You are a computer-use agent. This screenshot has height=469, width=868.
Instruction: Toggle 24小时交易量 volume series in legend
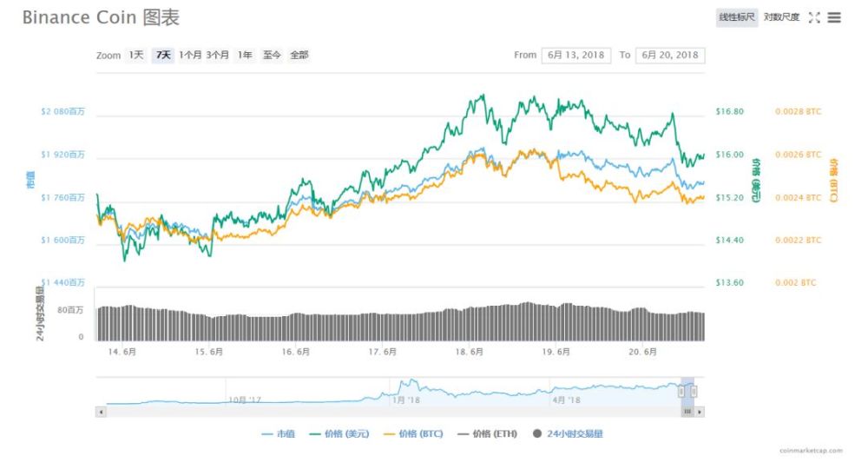568,433
